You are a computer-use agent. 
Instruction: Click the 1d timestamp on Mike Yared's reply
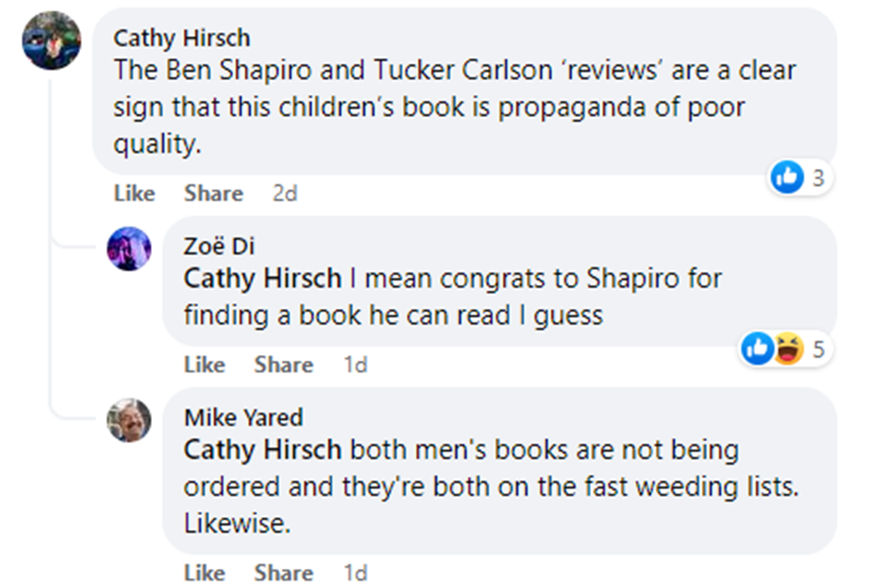tap(354, 573)
